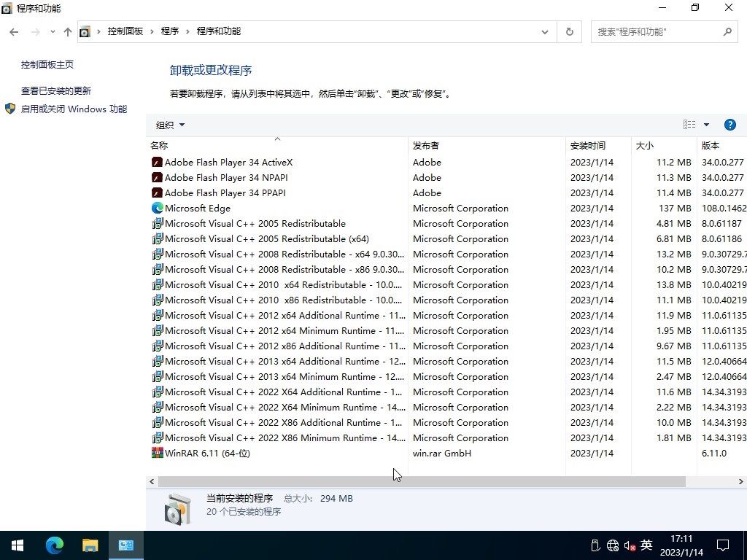Viewport: 747px width, 560px height.
Task: Open recent locations dropdown arrow
Action: [x=53, y=32]
